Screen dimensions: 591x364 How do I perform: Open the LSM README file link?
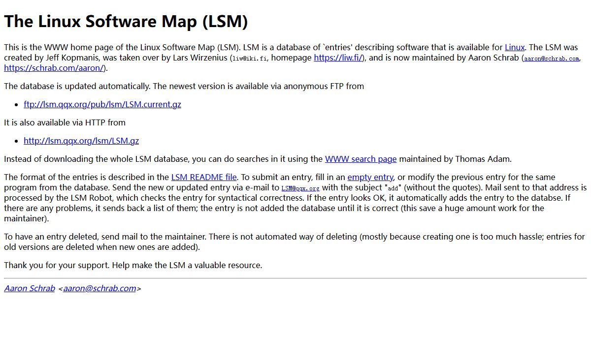click(204, 177)
